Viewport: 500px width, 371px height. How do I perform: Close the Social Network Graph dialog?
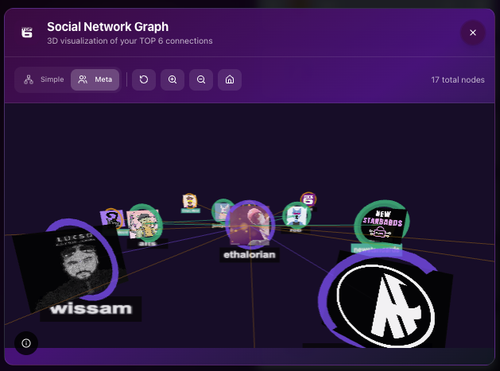click(473, 33)
